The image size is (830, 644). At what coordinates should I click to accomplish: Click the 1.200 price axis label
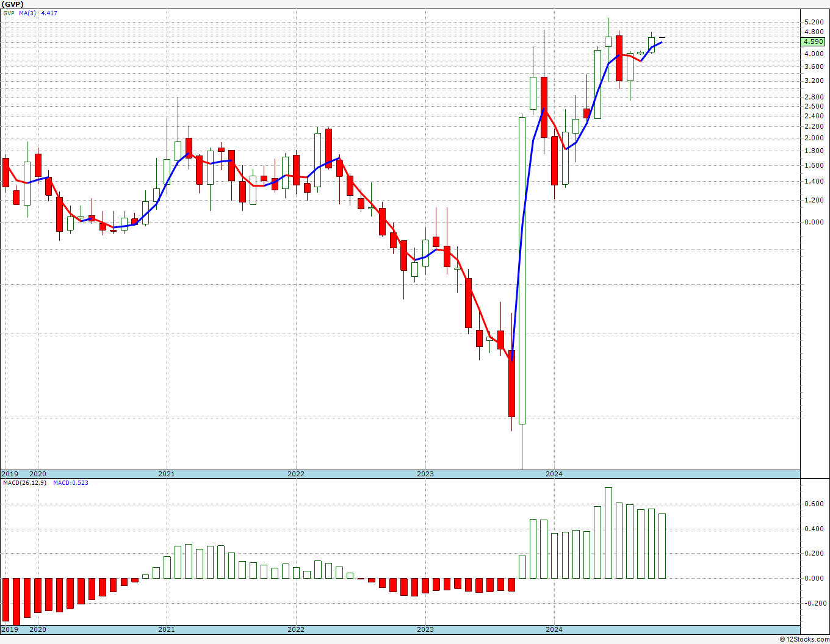click(814, 200)
